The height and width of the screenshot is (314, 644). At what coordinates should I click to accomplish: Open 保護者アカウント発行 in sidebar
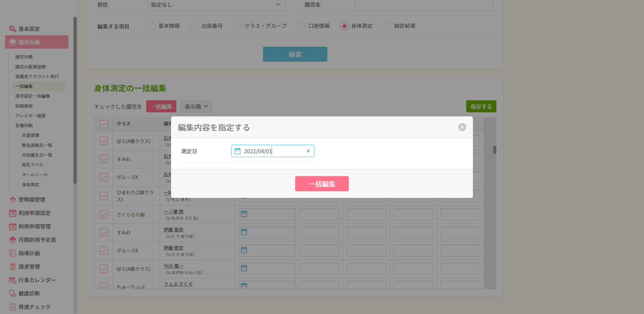pyautogui.click(x=37, y=77)
